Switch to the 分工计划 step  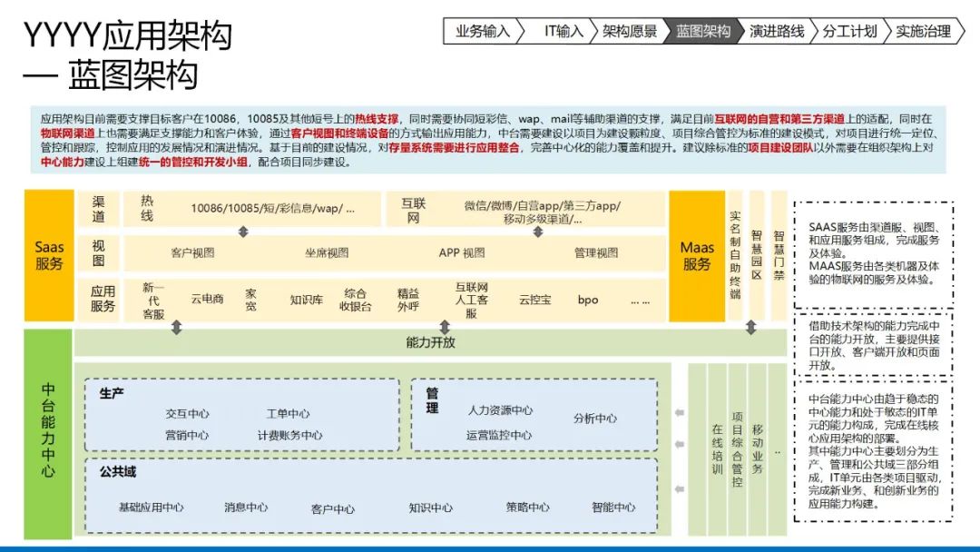(x=850, y=31)
